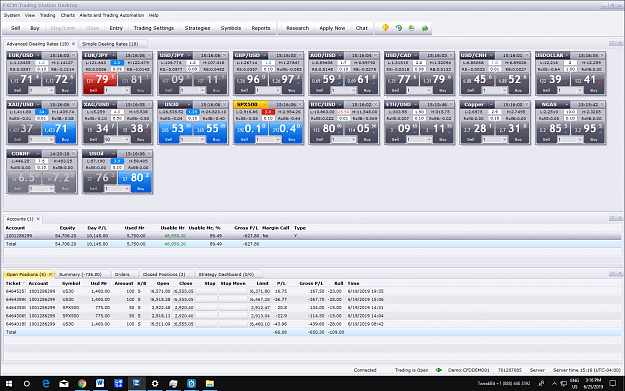
Task: Open the amount dropdown on the XAG/USD tile
Action: (x=127, y=140)
